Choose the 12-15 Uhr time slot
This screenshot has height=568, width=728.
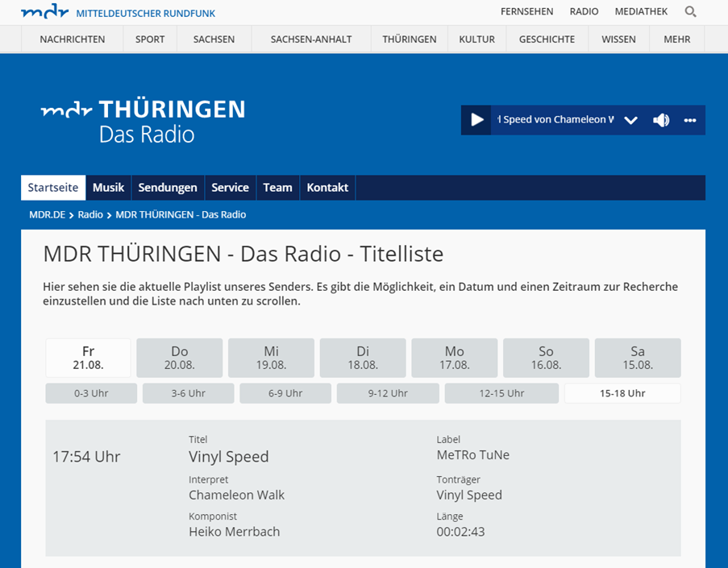pos(502,393)
